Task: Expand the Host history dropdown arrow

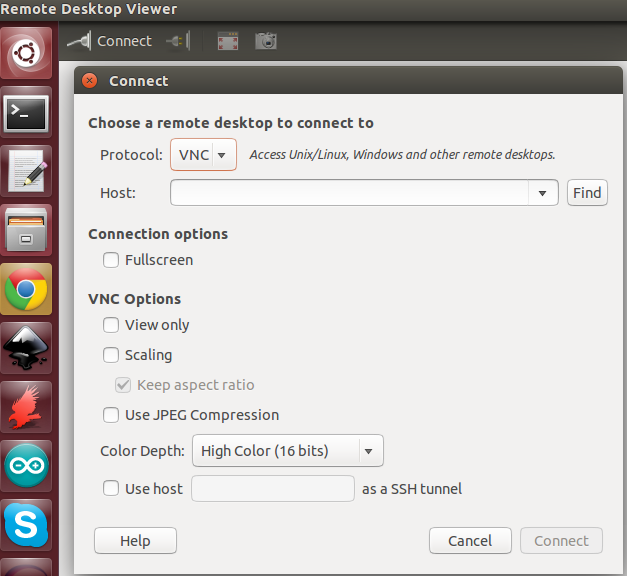Action: [543, 193]
